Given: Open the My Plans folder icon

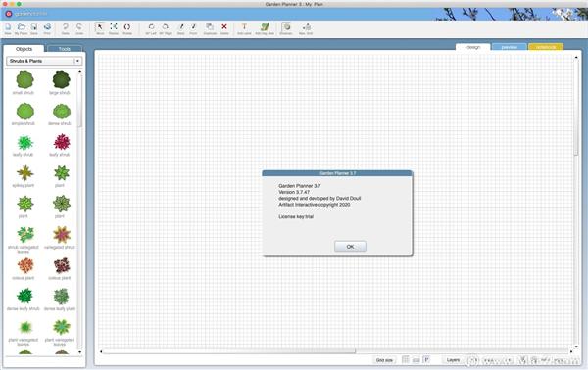Looking at the screenshot, I should pos(22,27).
